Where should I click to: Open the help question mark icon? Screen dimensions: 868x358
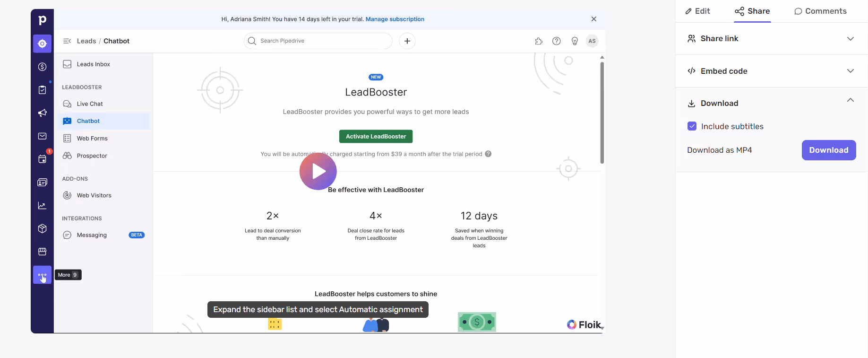point(557,41)
